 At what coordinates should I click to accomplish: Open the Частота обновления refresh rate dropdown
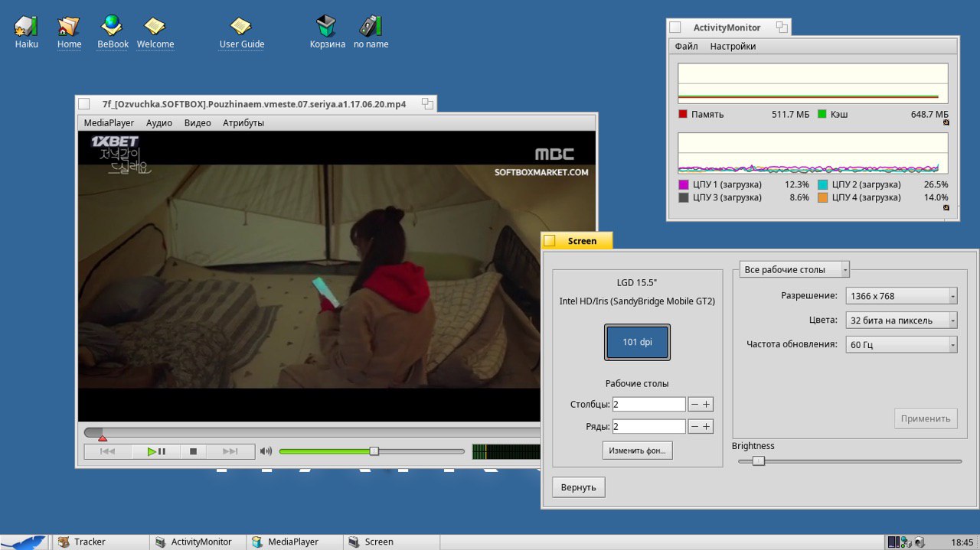click(901, 345)
